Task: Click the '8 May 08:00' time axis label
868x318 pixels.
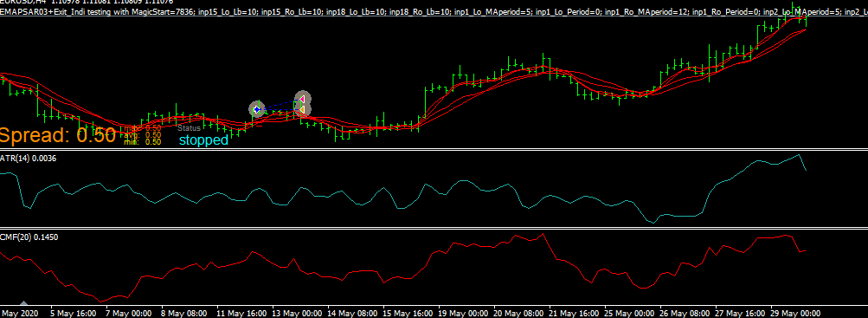Action: coord(184,313)
